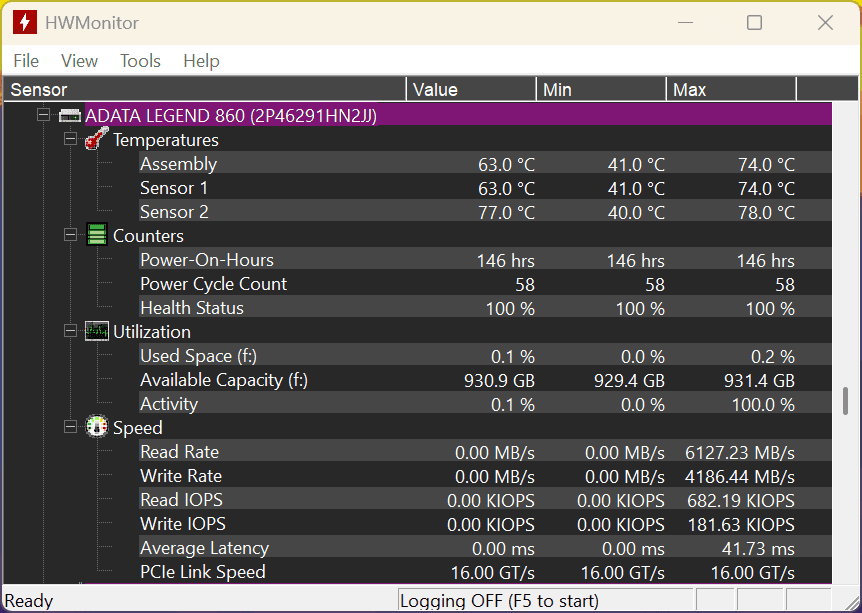
Task: Click the 929.4 GB minimum capacity value
Action: (x=629, y=380)
